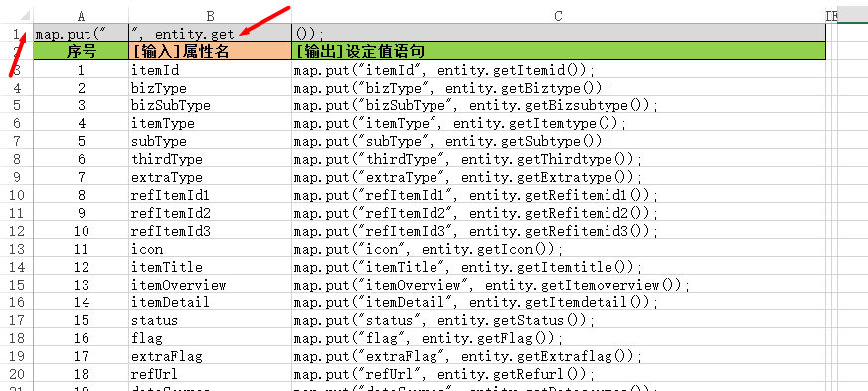Click the entity.getItemoverview() output cell
Screen dimensions: 868x391
coord(559,285)
